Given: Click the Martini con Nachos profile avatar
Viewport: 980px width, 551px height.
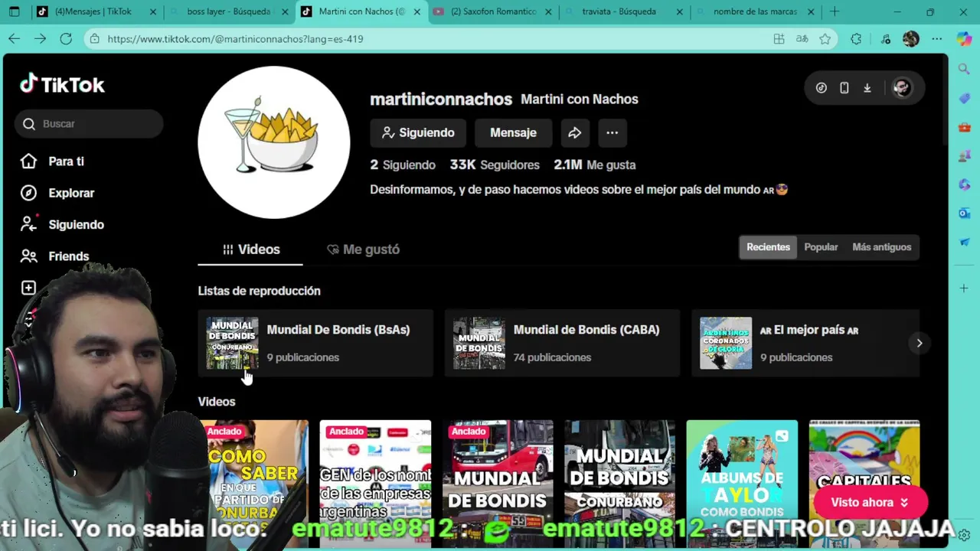Looking at the screenshot, I should [x=274, y=142].
